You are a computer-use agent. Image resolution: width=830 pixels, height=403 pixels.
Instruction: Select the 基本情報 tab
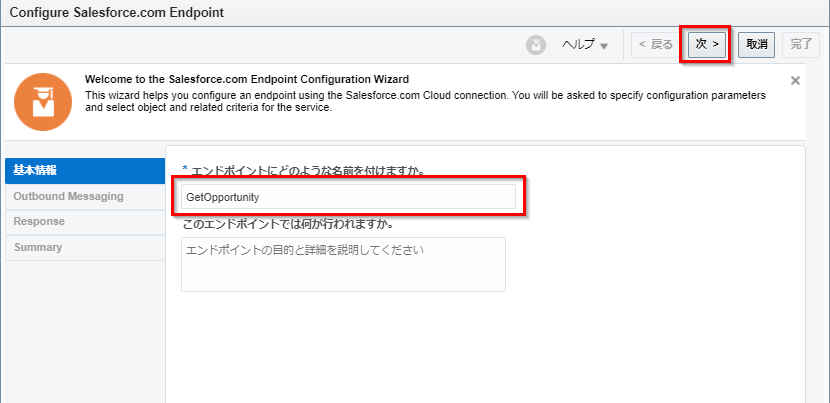click(x=85, y=171)
